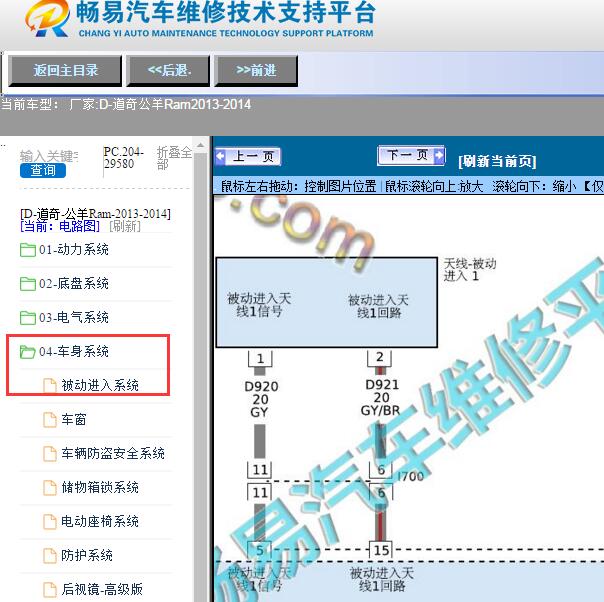Click the page icon beside 防护系统

click(x=50, y=555)
